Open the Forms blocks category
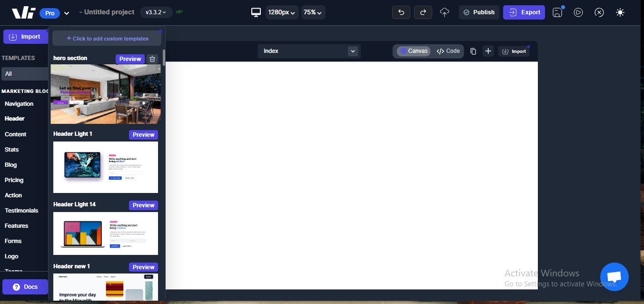This screenshot has height=304, width=644. click(13, 241)
